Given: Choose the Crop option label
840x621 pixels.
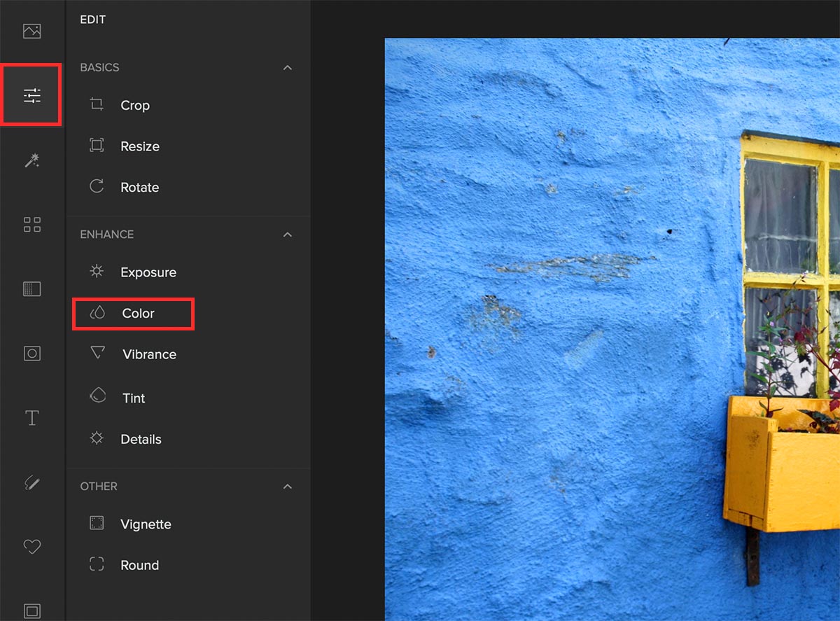Looking at the screenshot, I should pos(135,106).
